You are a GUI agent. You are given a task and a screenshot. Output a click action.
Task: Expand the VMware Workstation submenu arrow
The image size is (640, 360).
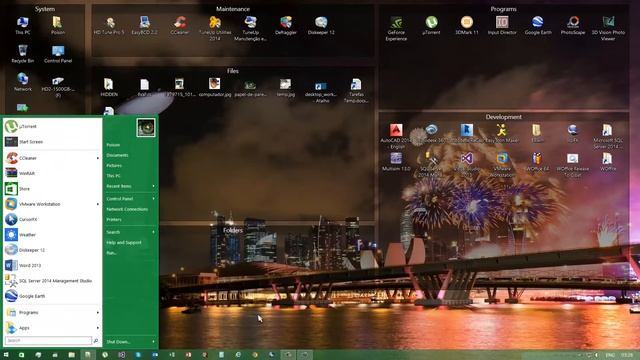click(x=98, y=204)
